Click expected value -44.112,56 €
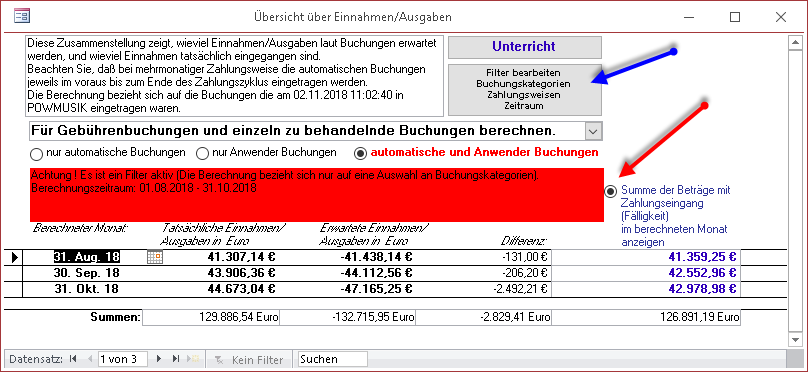 tap(376, 273)
